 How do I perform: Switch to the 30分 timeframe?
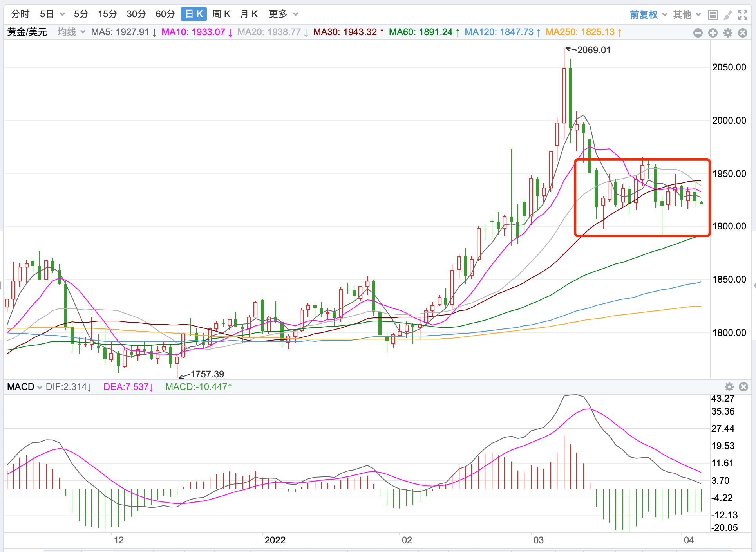(136, 14)
